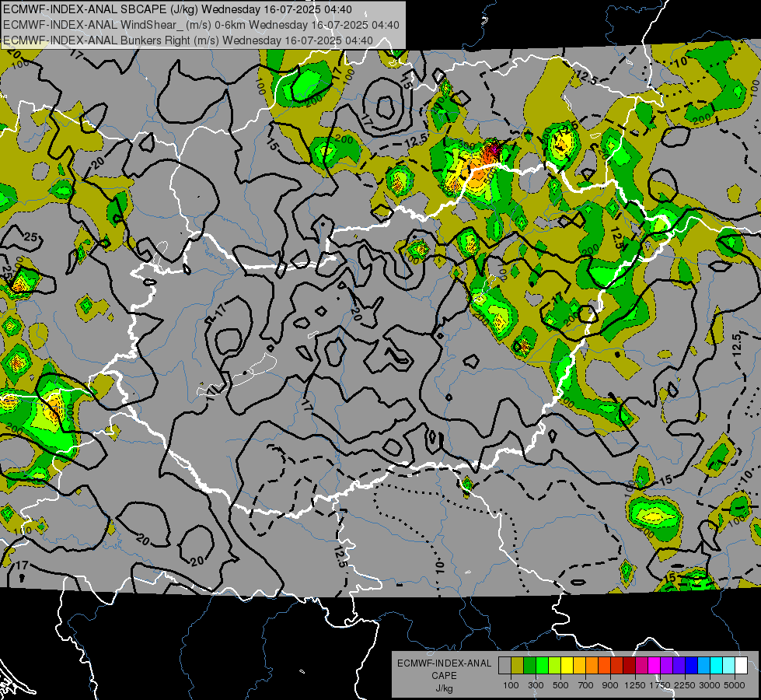Viewport: 761px width, 700px height.
Task: Select the yellow-green legend swatch
Action: point(555,665)
